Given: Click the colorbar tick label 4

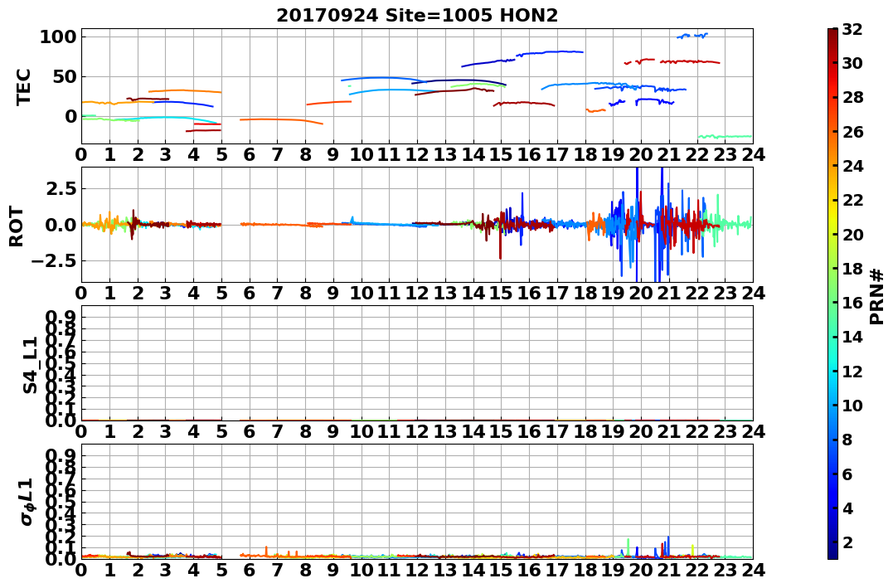Looking at the screenshot, I should [848, 508].
